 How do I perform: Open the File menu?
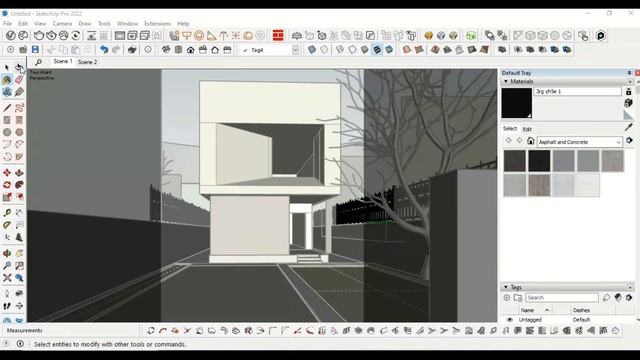(7, 23)
